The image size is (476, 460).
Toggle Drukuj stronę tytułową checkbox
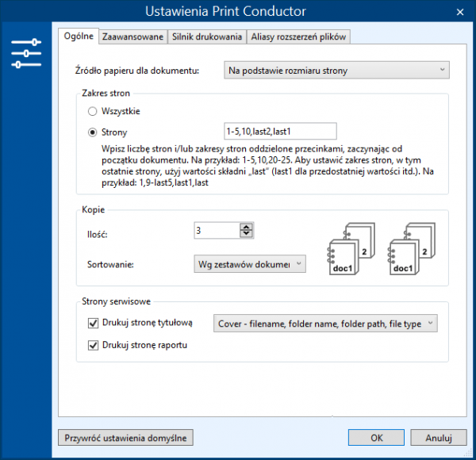[x=93, y=324]
